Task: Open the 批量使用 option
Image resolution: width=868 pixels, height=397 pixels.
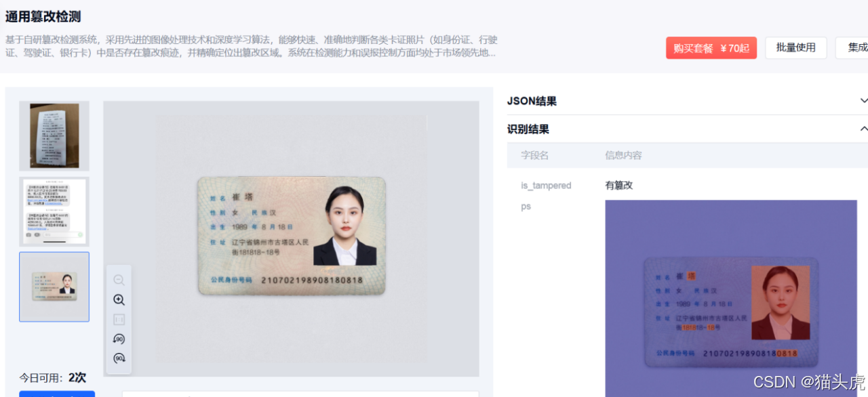Action: tap(795, 47)
